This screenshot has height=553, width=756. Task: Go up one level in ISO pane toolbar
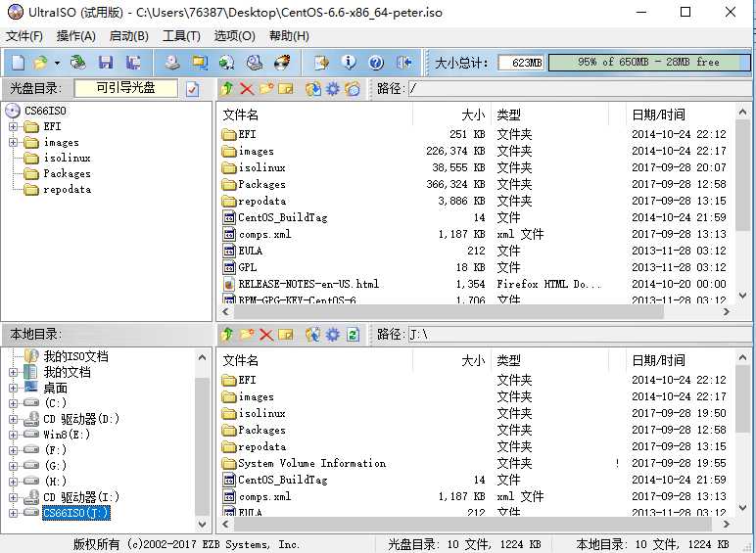[227, 89]
